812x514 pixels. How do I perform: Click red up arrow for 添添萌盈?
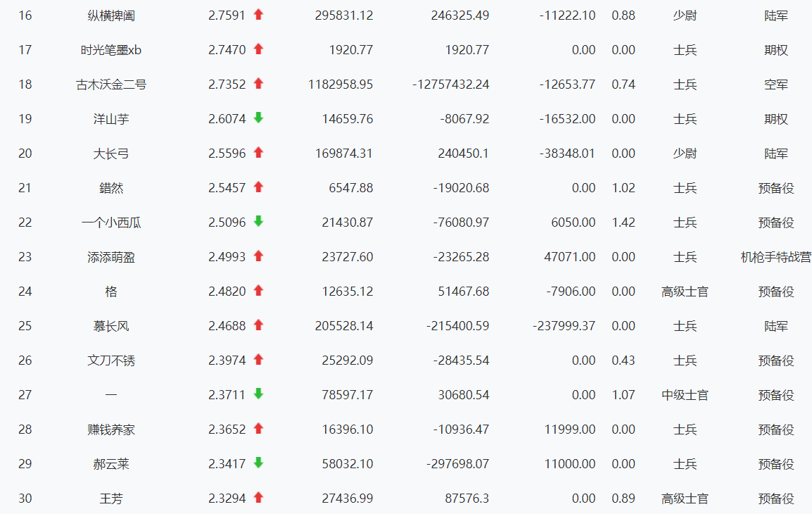(x=258, y=256)
